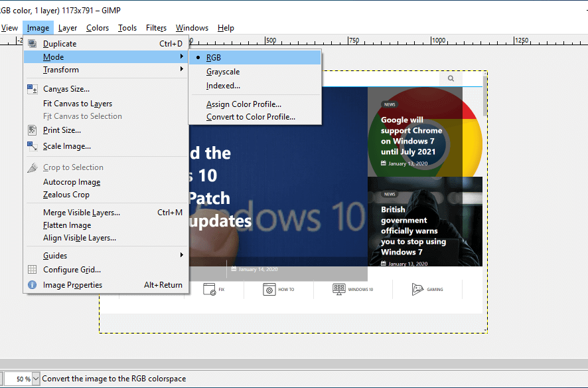Click the horizontal scrollbar below canvas
The width and height of the screenshot is (588, 388).
click(294, 363)
